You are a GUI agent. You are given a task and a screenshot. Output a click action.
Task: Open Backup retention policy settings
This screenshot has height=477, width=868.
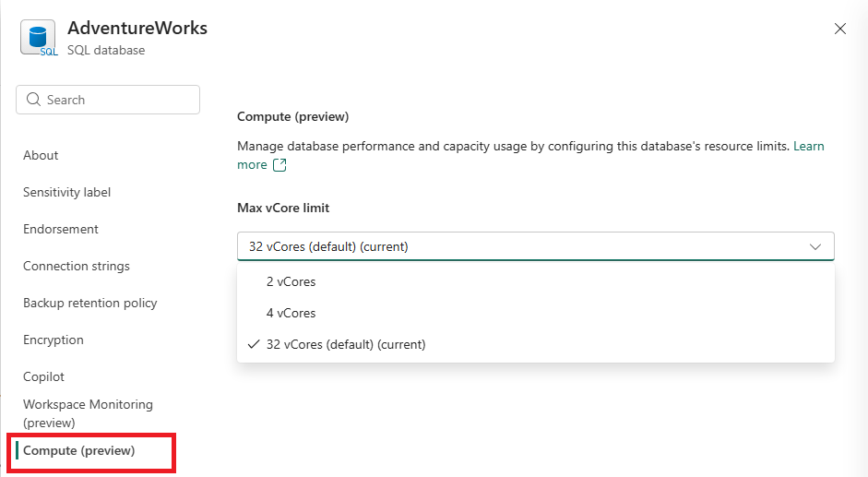point(90,303)
